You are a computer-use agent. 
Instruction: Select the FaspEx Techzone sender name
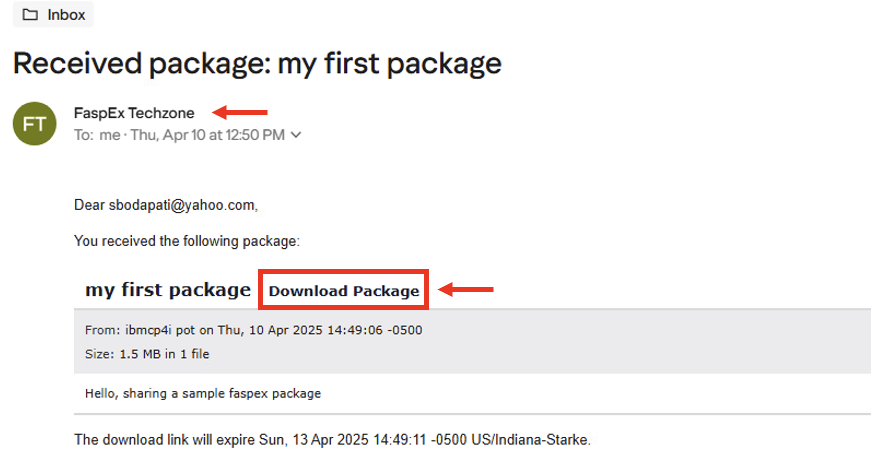pyautogui.click(x=134, y=113)
